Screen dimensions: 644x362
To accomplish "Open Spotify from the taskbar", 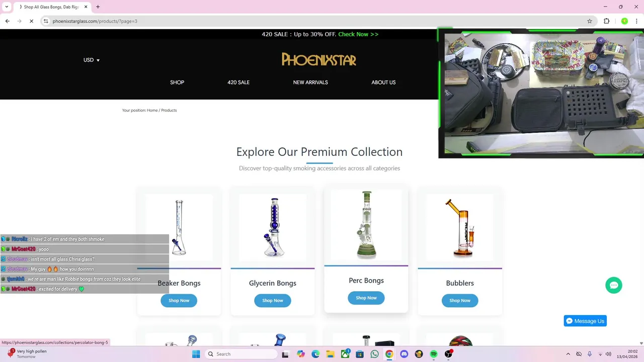I will (434, 354).
